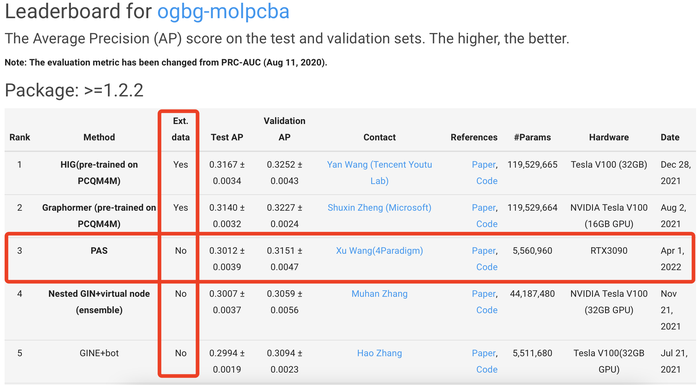Open the Paper link for GINE+bot
Viewport: 700px width, 385px height.
(x=483, y=353)
